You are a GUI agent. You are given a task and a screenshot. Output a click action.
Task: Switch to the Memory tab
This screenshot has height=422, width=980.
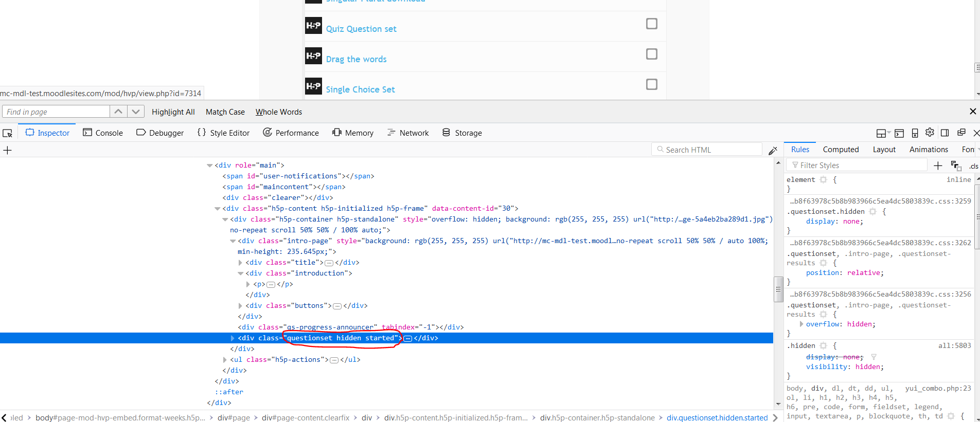pos(353,133)
